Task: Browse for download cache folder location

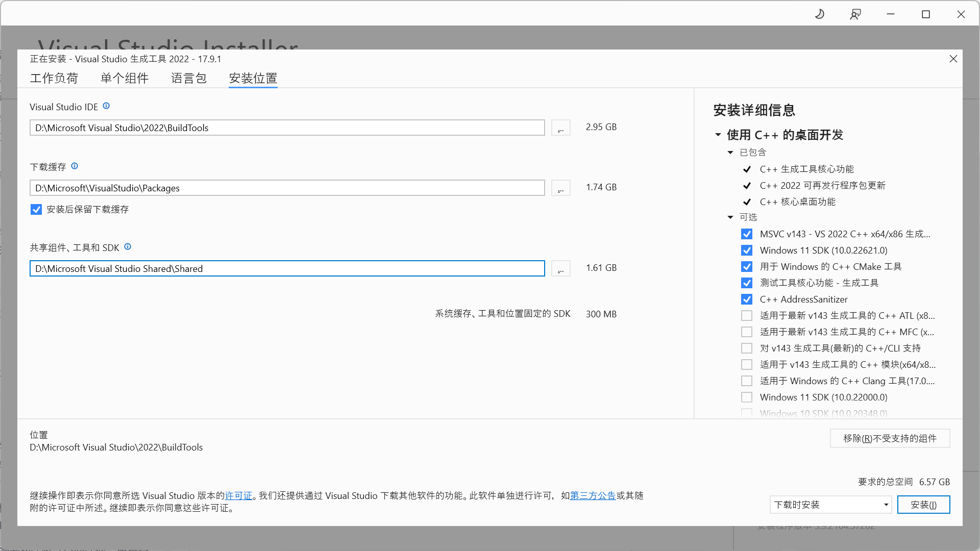Action: click(560, 188)
